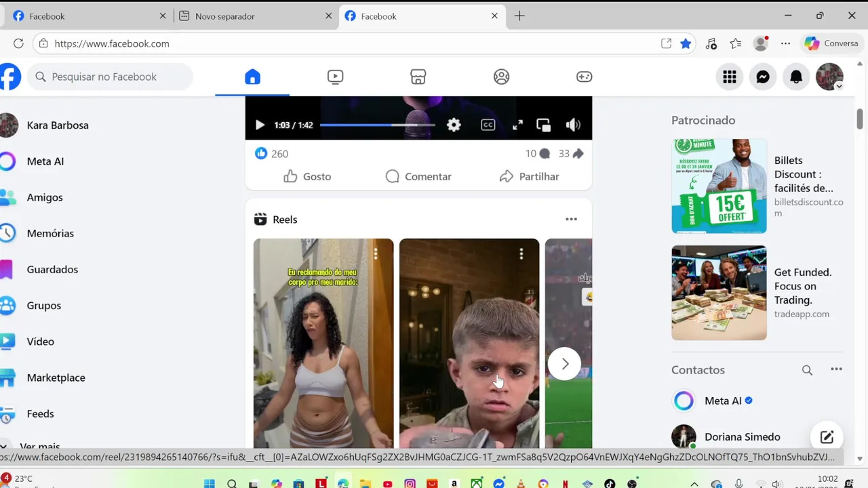Mute the video volume

[x=573, y=125]
